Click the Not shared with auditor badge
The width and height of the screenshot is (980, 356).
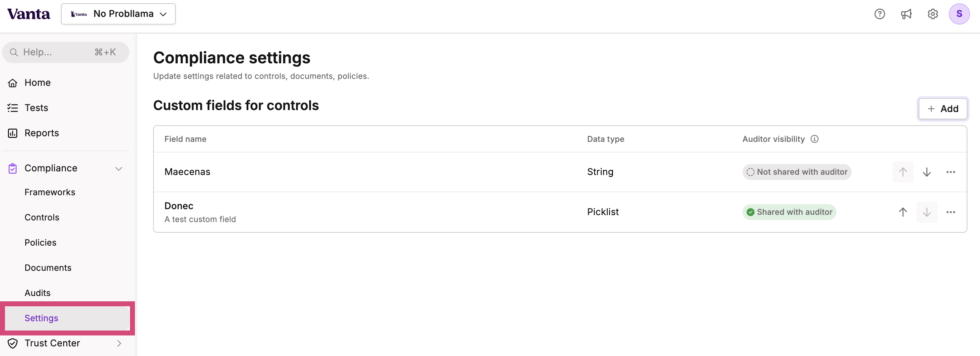tap(797, 172)
